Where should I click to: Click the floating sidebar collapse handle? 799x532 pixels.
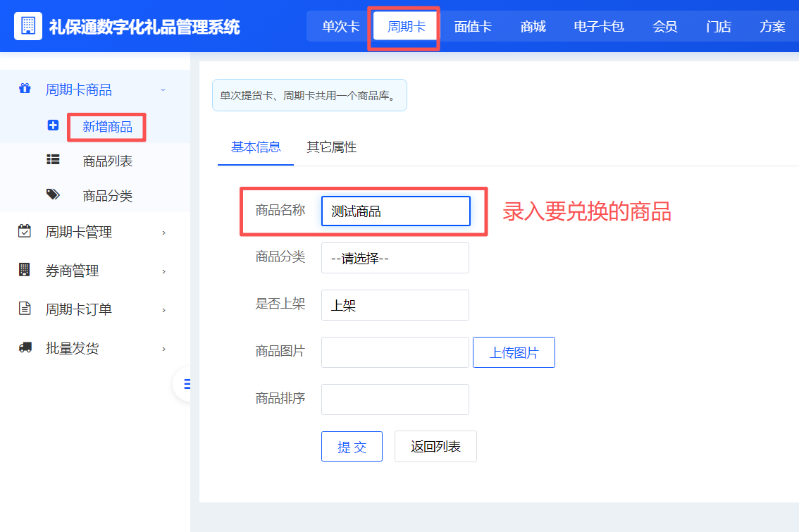click(186, 384)
